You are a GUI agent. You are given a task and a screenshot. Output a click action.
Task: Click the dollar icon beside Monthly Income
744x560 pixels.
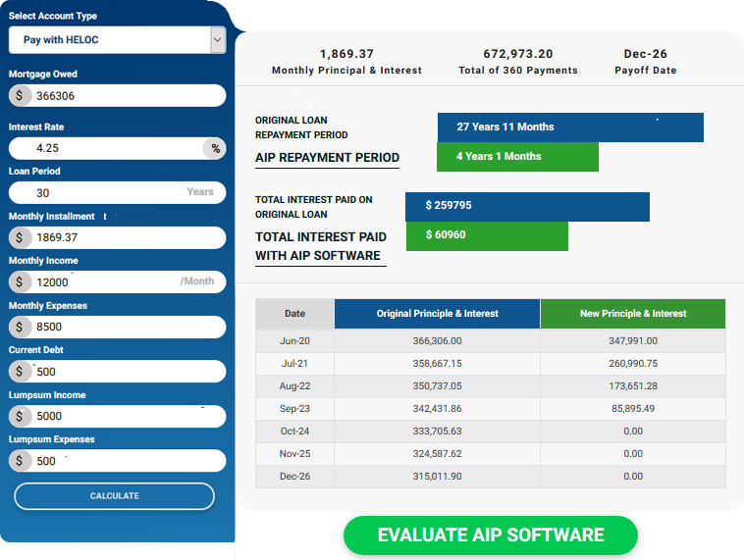click(x=21, y=281)
